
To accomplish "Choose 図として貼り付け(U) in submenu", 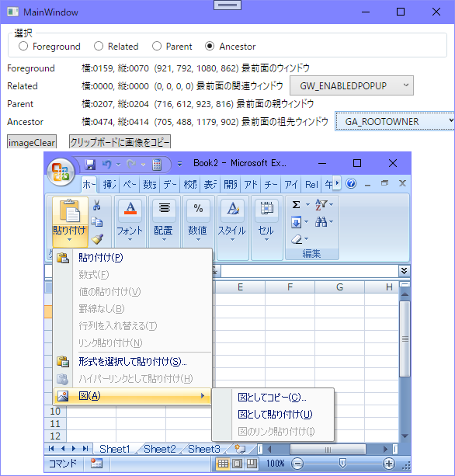I will pyautogui.click(x=273, y=415).
